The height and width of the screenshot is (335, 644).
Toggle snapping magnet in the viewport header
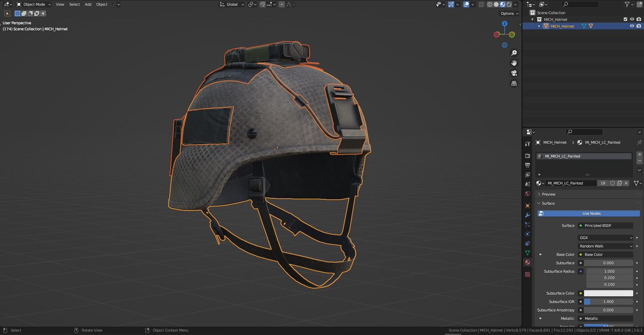(263, 4)
